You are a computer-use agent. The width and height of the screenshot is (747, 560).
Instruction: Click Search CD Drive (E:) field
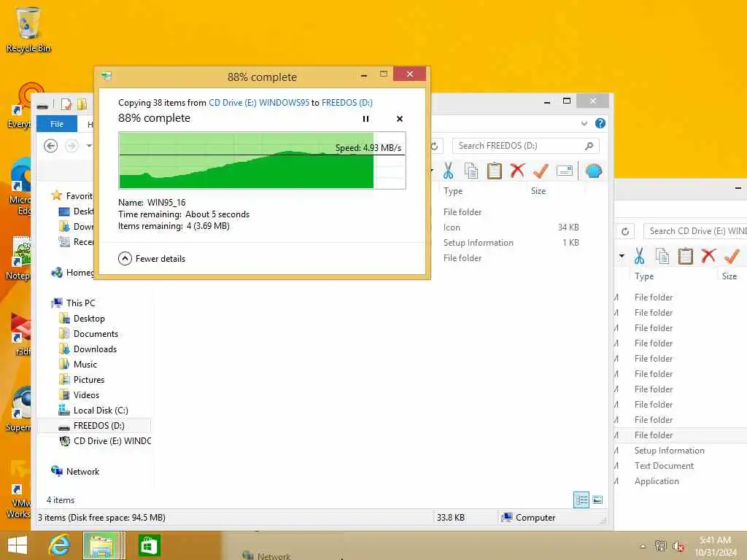tap(695, 231)
